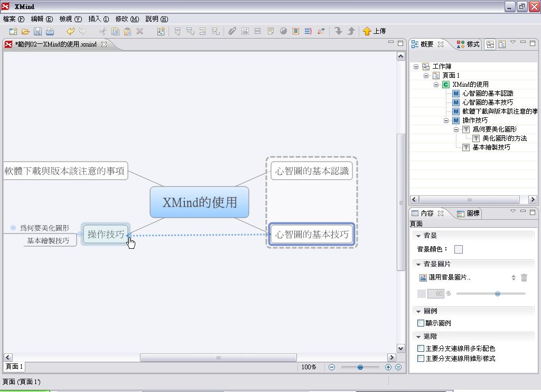Click the summary bracket icon in the toolbar
Image resolution: width=541 pixels, height=392 pixels.
pos(308,31)
